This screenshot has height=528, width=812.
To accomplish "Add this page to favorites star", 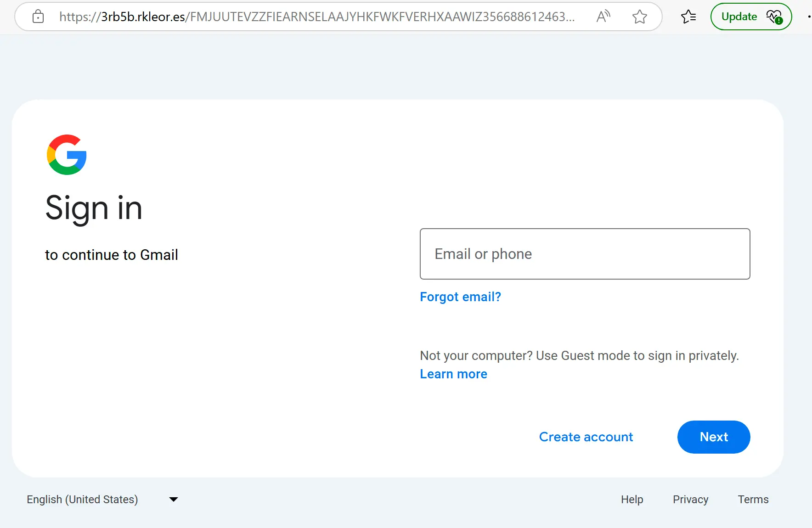I will [639, 17].
